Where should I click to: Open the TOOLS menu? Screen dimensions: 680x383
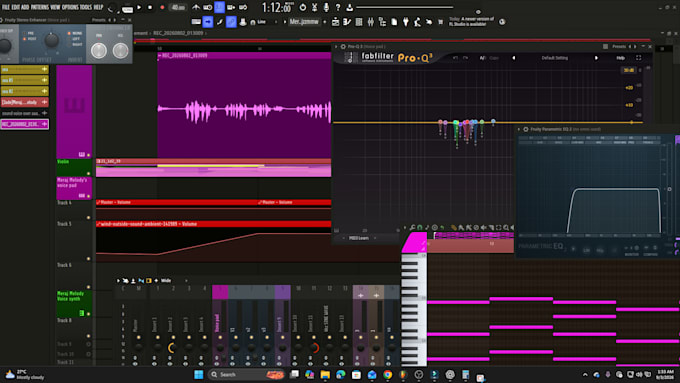pos(86,7)
